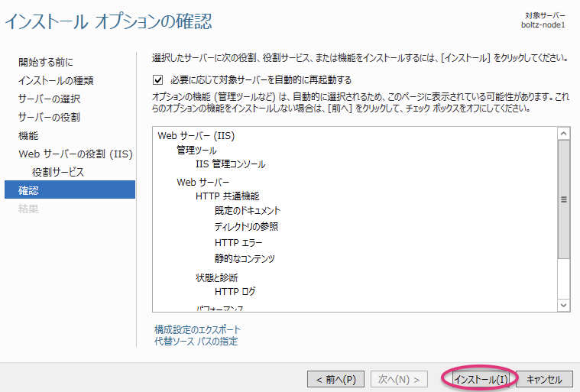580x392 pixels.
Task: Go back with the 前へ(P) button
Action: pyautogui.click(x=336, y=380)
